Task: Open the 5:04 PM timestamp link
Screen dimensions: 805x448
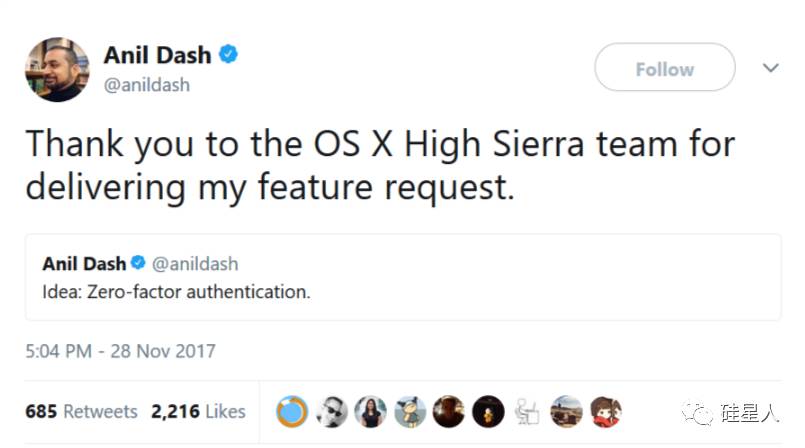Action: pyautogui.click(x=120, y=351)
